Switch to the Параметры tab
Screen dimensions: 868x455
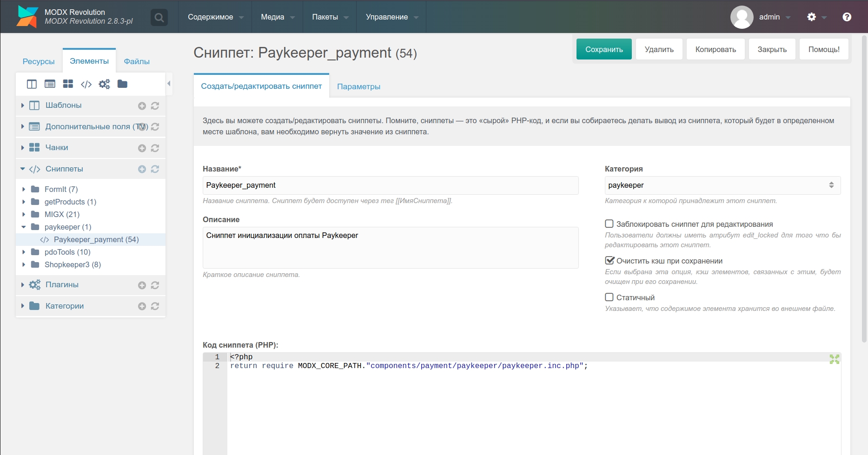click(358, 86)
